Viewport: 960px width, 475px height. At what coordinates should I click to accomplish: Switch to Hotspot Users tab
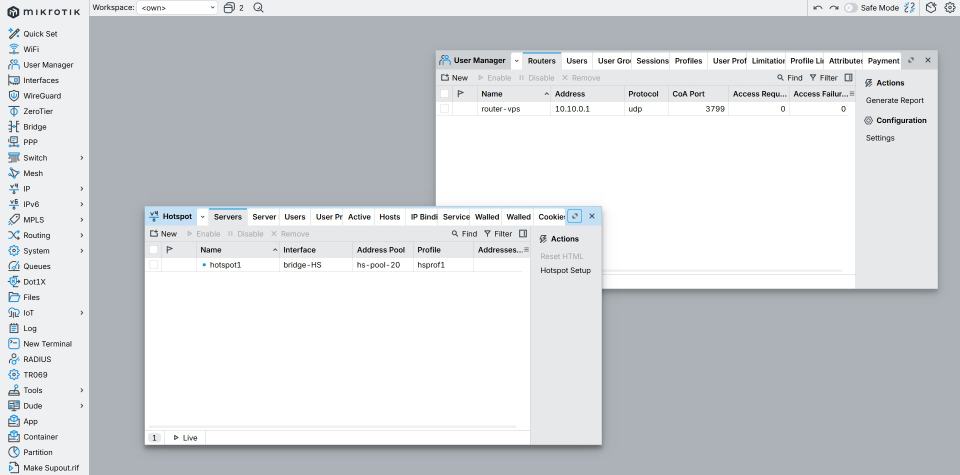tap(294, 217)
